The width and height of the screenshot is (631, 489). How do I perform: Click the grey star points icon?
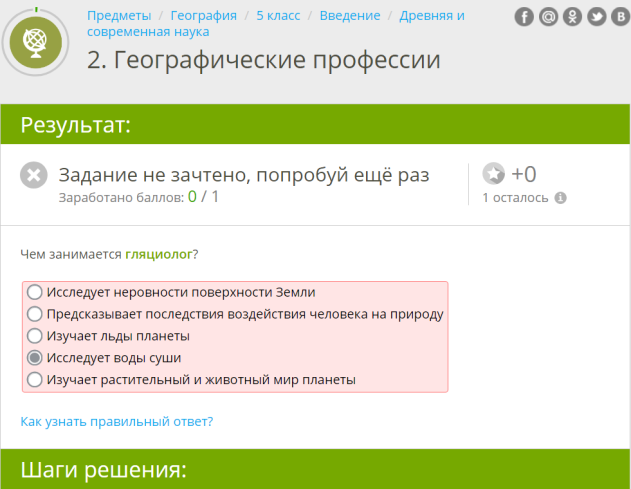[494, 174]
